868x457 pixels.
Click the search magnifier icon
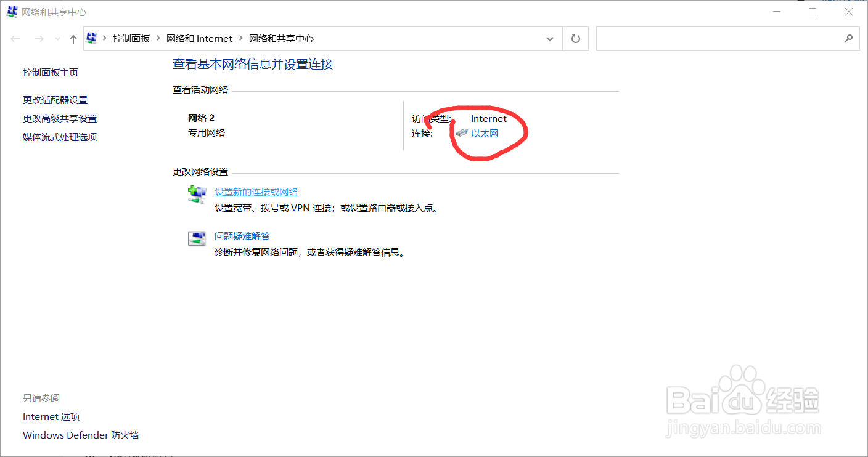[849, 38]
